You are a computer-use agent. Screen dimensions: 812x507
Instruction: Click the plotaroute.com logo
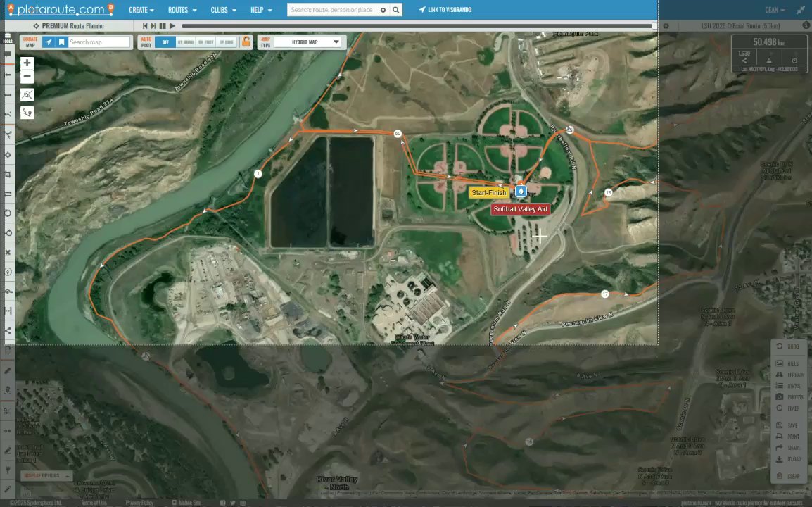tap(60, 9)
